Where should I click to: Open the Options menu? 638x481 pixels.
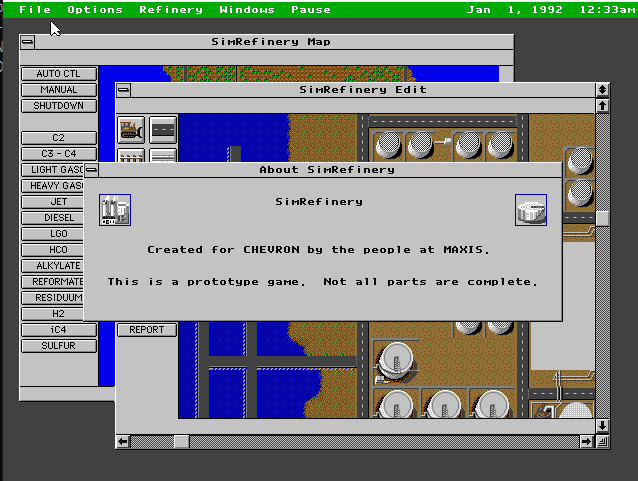[95, 10]
